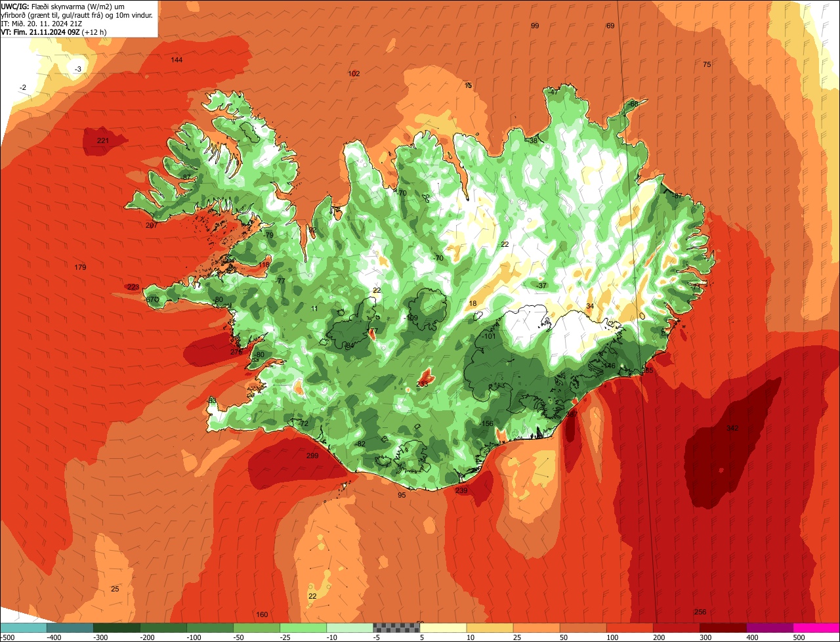This screenshot has width=840, height=642.
Task: Click the value 25 in the lower southwest sea
Action: [x=115, y=589]
